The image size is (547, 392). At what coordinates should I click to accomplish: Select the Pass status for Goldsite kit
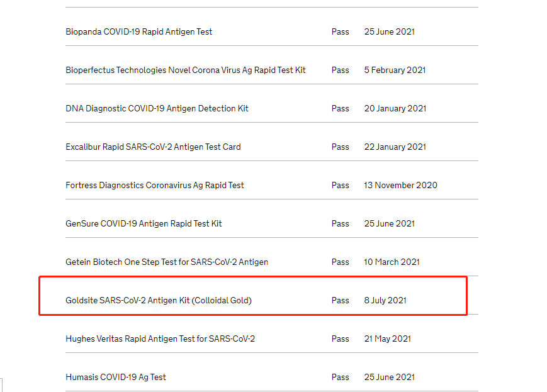(x=340, y=300)
